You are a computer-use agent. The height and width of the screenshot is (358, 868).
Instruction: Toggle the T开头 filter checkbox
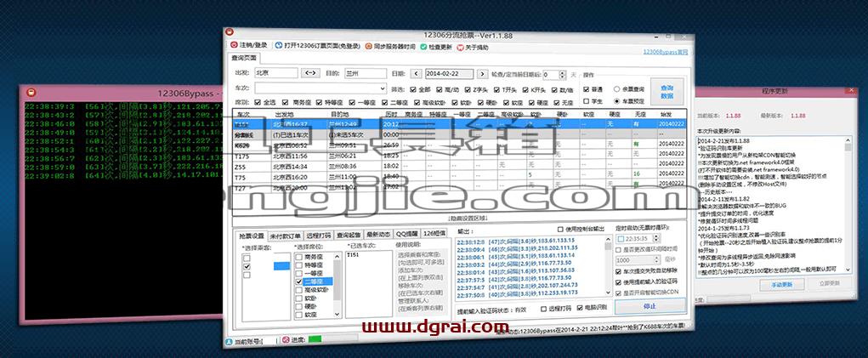496,89
